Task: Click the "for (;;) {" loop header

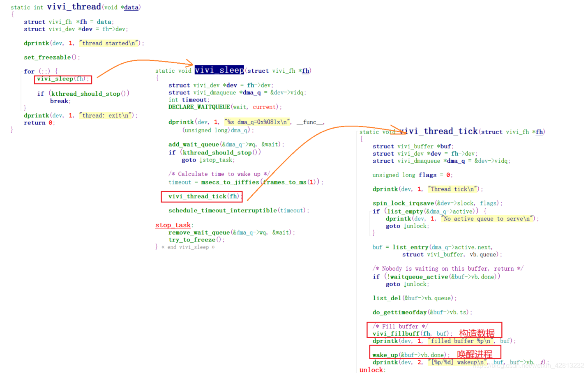Action: pos(41,71)
